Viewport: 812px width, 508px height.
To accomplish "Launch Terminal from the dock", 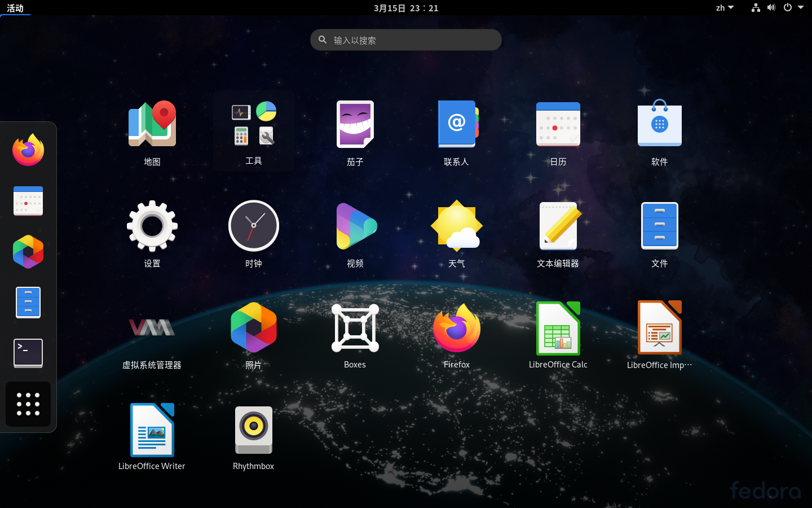I will [x=28, y=353].
